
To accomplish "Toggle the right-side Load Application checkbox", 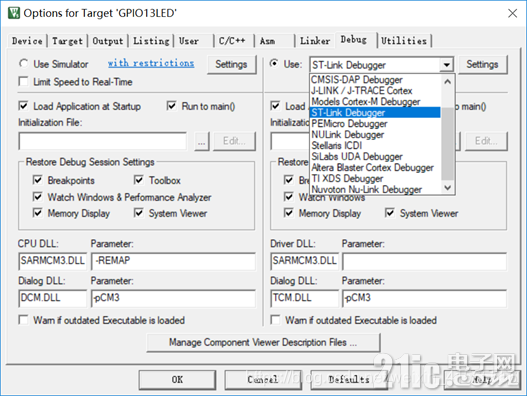I will pos(275,106).
